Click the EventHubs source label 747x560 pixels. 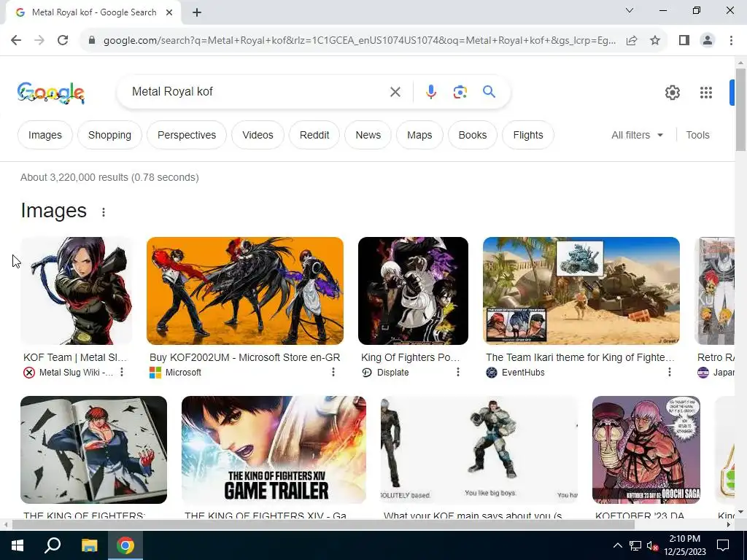[522, 373]
